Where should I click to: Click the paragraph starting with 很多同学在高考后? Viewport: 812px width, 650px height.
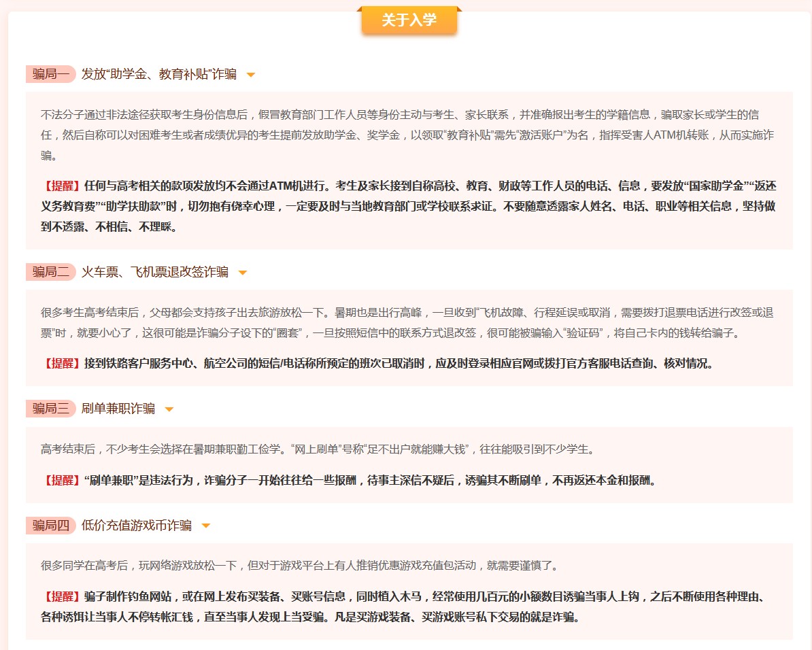(x=299, y=566)
